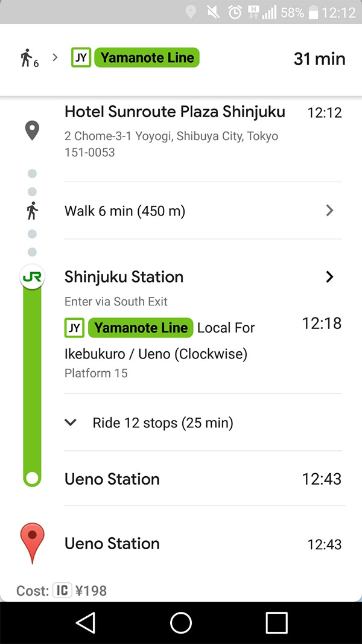
Task: Open Hotel Sunroute Plaza Shinjuku origin
Action: click(175, 112)
